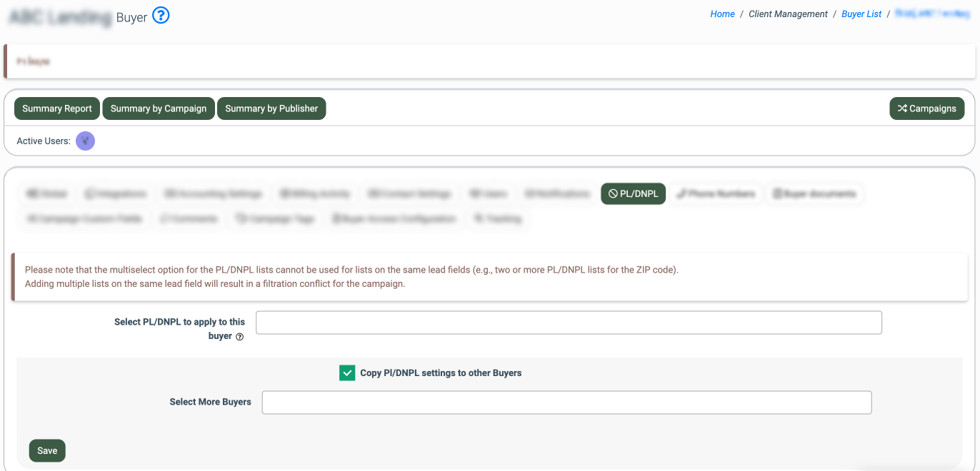Open the Select PL/DNPL multiselect field
The image size is (980, 471).
pyautogui.click(x=569, y=323)
